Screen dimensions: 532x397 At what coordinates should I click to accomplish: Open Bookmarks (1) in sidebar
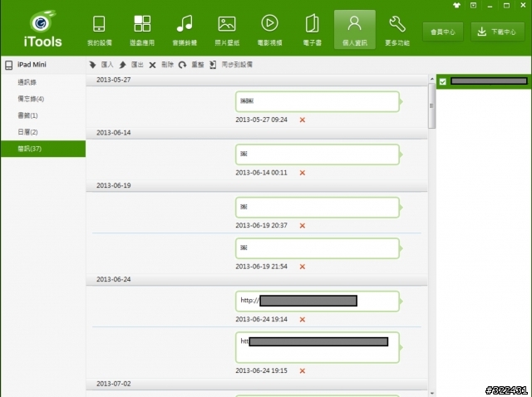(x=43, y=115)
